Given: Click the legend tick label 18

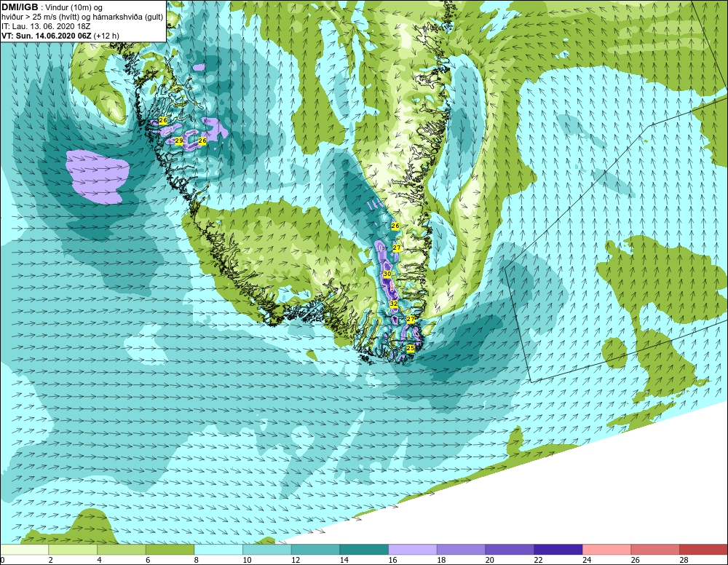Looking at the screenshot, I should 441,561.
